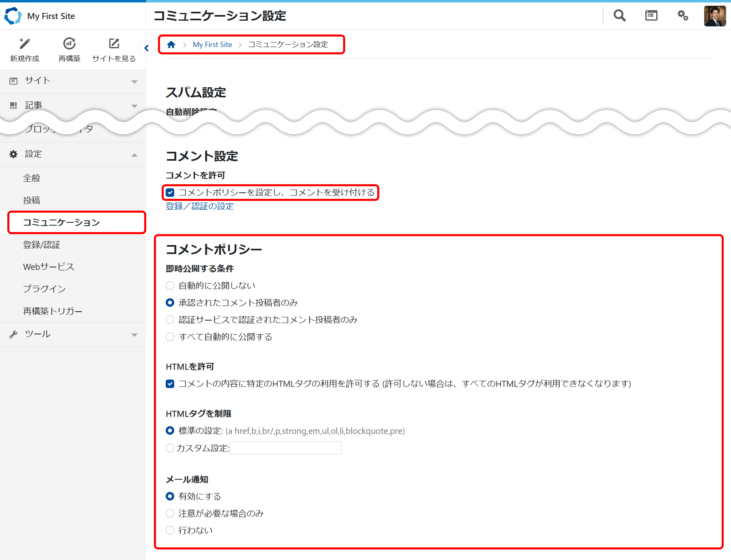The width and height of the screenshot is (731, 560).
Task: Click the search magnifier icon
Action: [x=619, y=16]
